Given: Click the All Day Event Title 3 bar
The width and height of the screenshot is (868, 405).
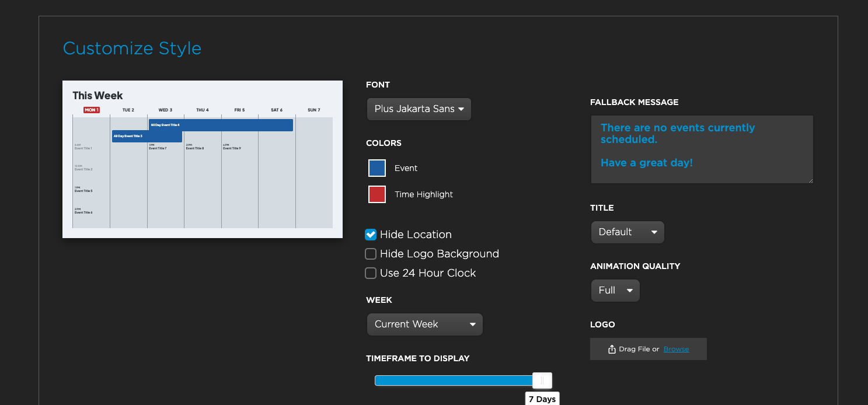Looking at the screenshot, I should click(x=147, y=136).
